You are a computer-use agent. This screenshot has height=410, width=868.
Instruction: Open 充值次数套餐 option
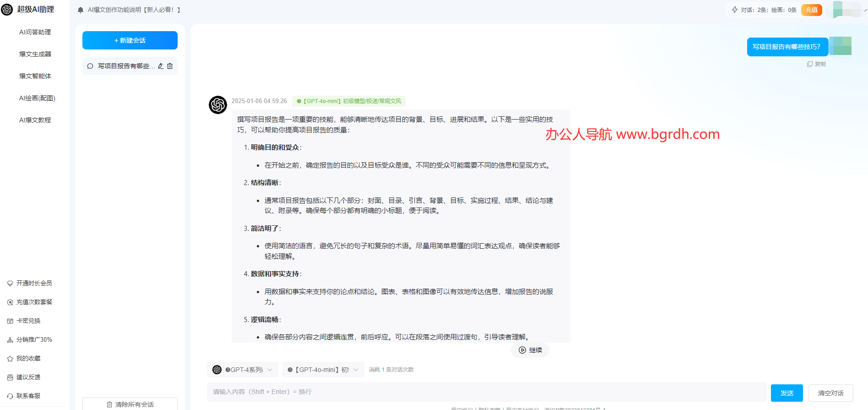(x=30, y=302)
